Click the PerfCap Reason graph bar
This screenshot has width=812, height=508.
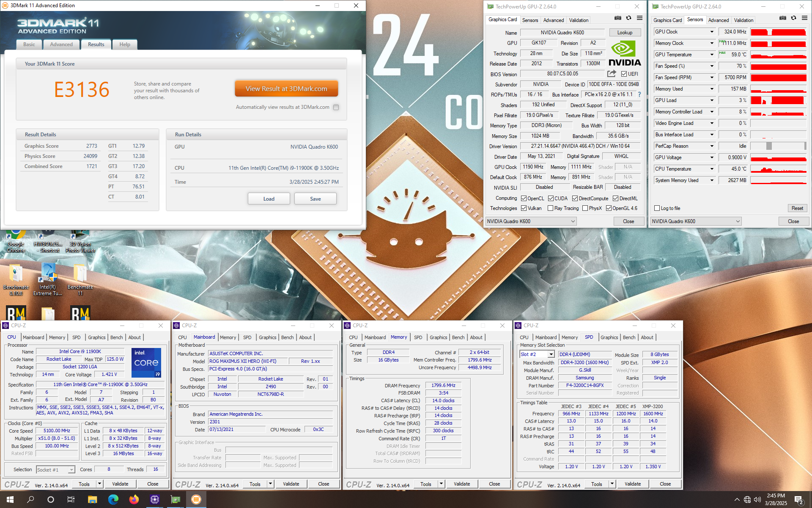[778, 146]
